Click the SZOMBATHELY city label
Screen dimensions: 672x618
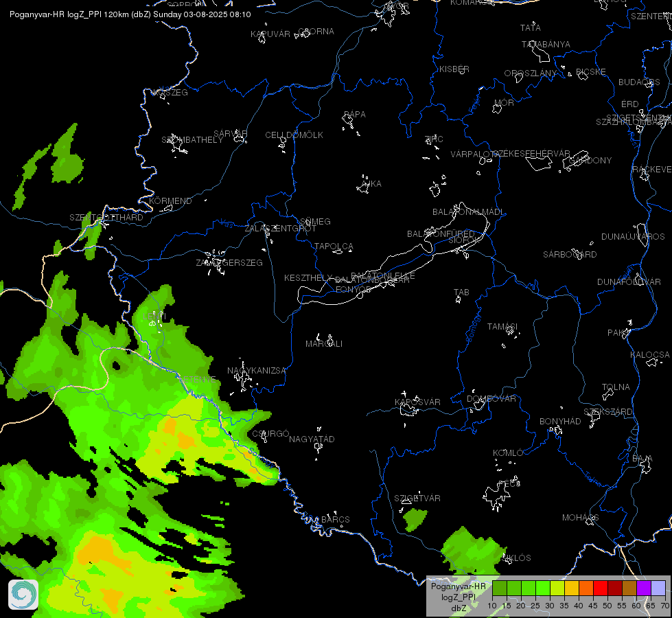click(192, 140)
